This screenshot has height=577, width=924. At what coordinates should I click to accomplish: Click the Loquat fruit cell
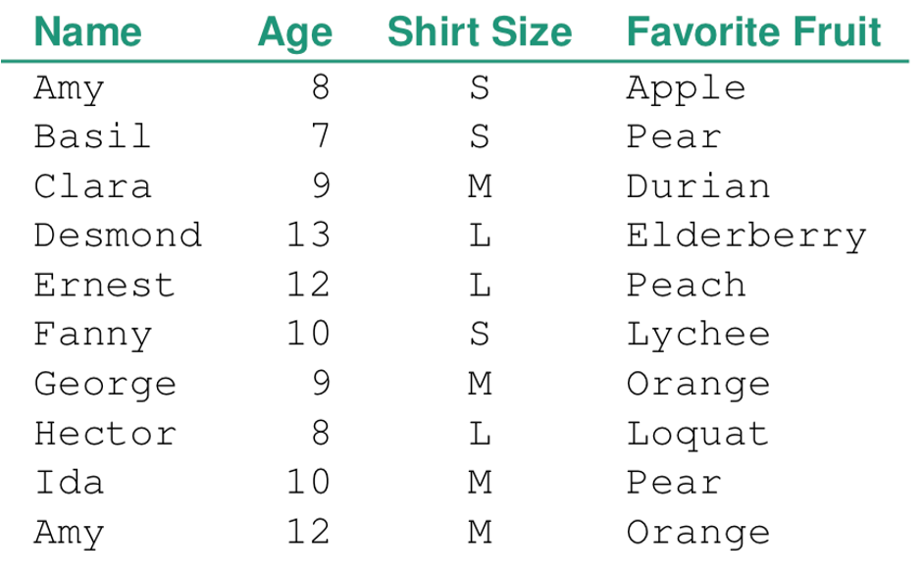[697, 434]
